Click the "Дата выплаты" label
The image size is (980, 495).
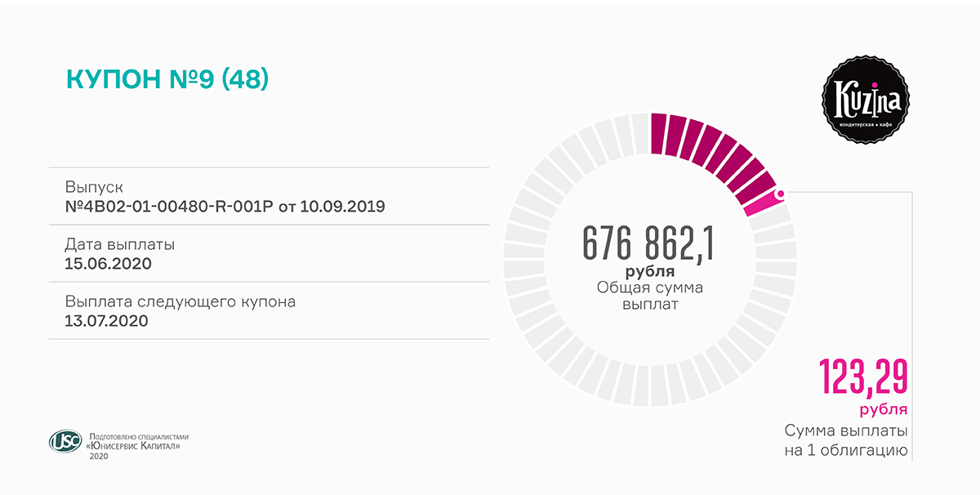pyautogui.click(x=119, y=244)
